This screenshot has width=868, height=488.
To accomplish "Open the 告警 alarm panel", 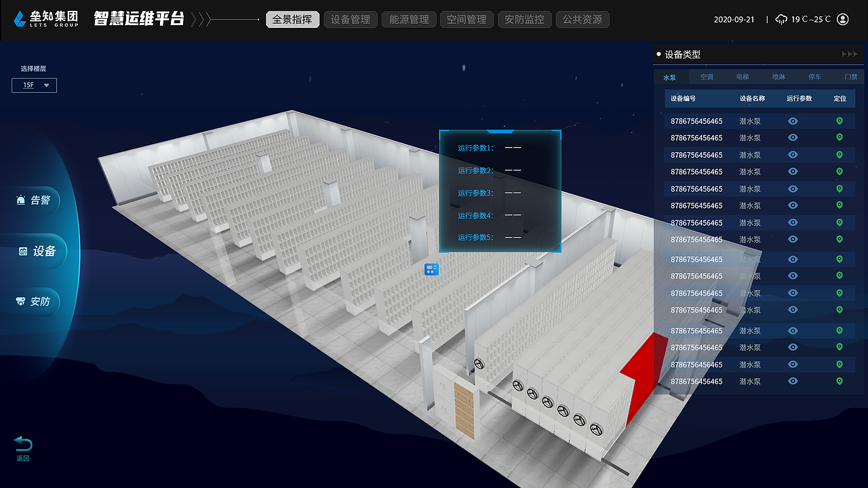I will [34, 200].
